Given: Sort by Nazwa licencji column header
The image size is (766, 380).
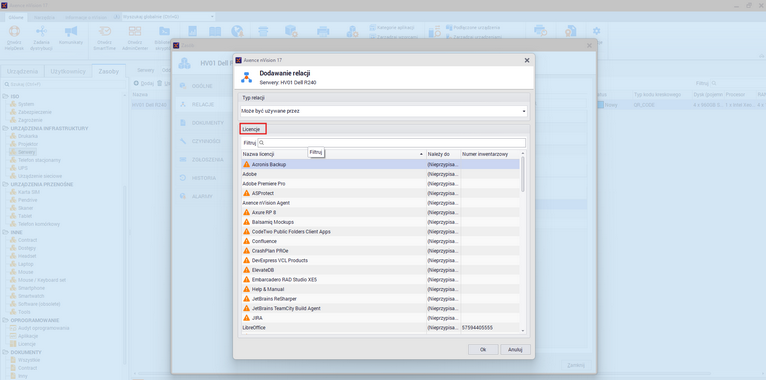Looking at the screenshot, I should [333, 154].
